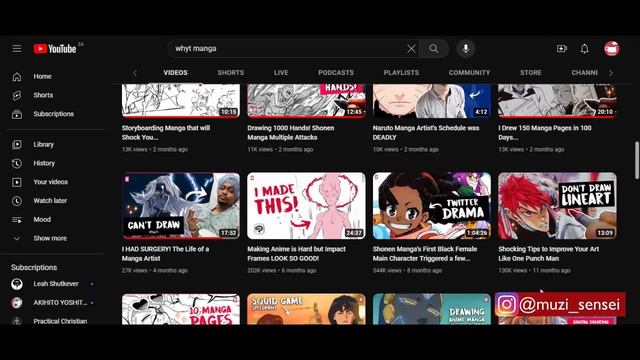
Task: Open Shonen Manga's First Black Female title
Action: pyautogui.click(x=425, y=253)
